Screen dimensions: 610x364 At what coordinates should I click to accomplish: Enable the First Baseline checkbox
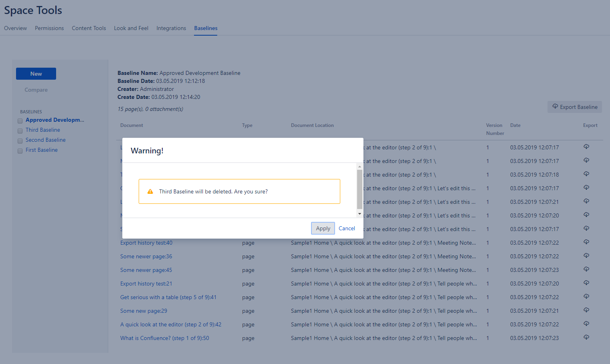(x=20, y=151)
